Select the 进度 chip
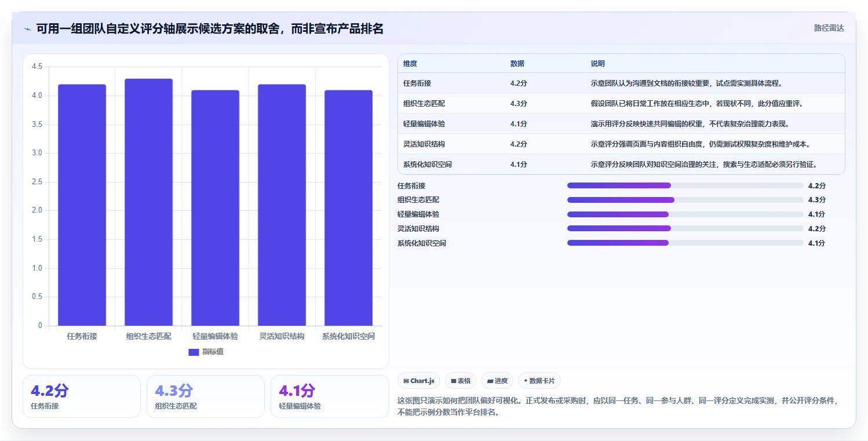 497,381
